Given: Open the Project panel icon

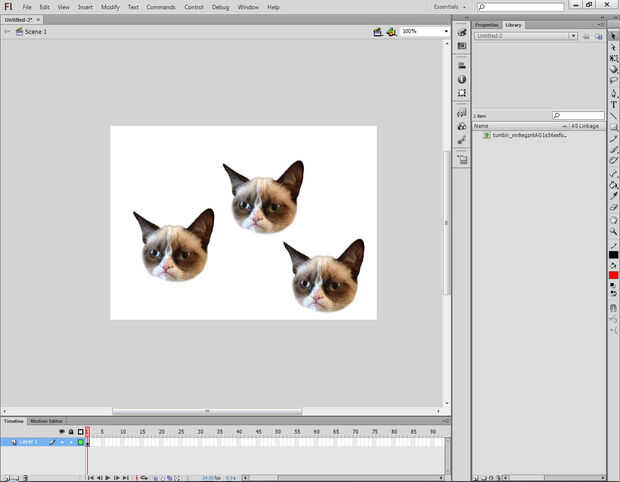Looking at the screenshot, I should coord(462,159).
